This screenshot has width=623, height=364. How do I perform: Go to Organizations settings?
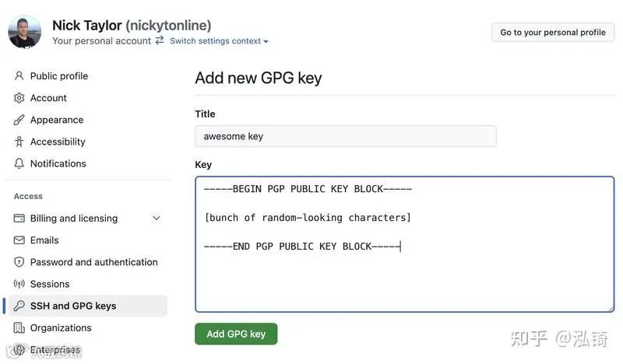61,327
